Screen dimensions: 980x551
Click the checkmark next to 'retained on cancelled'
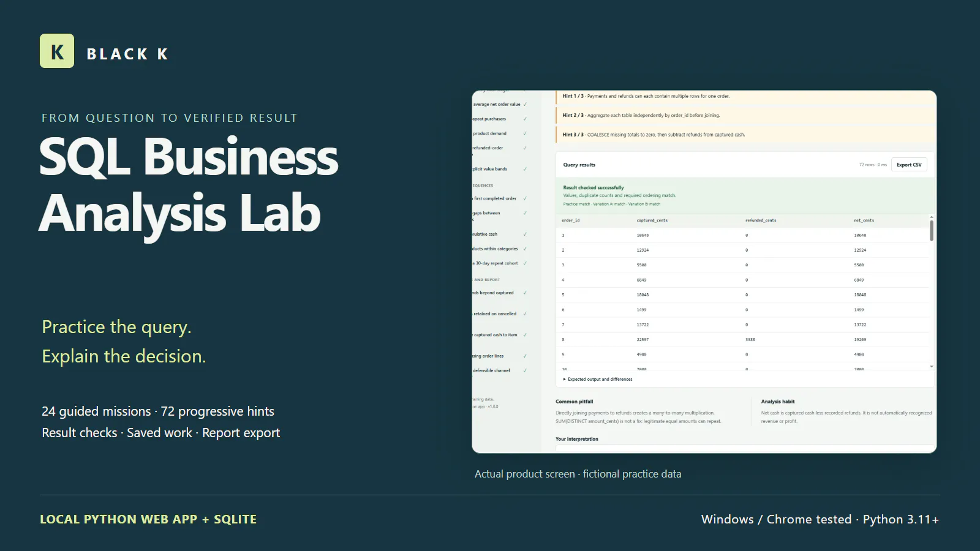click(x=525, y=313)
